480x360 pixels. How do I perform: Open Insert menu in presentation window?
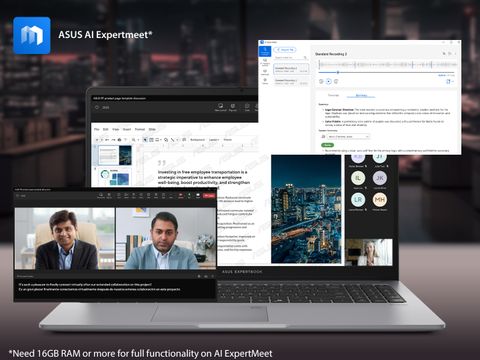pos(127,129)
